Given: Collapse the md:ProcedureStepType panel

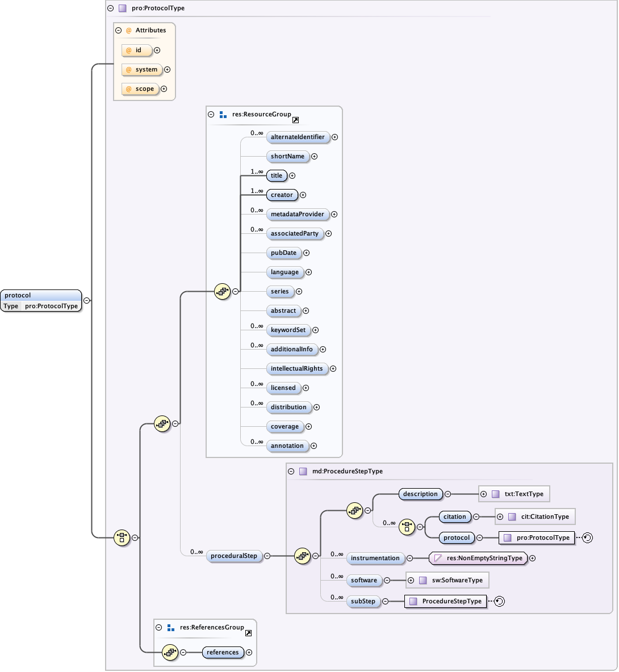Looking at the screenshot, I should pos(291,471).
